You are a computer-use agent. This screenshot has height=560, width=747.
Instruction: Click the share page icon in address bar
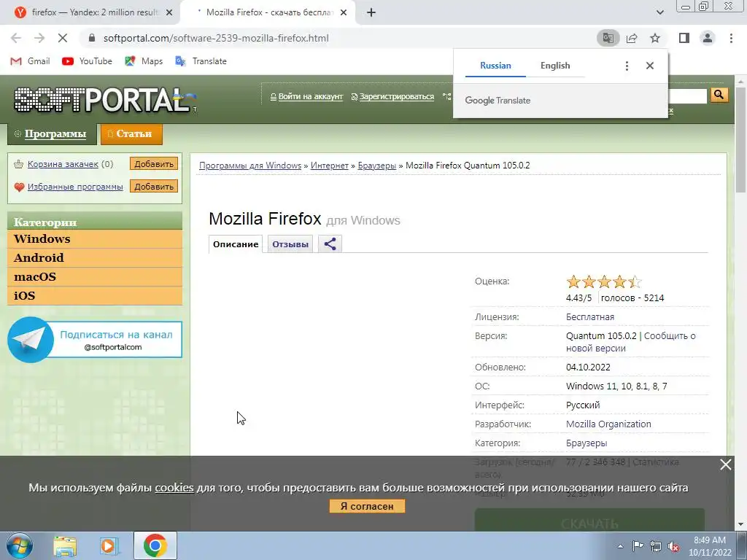pyautogui.click(x=632, y=38)
